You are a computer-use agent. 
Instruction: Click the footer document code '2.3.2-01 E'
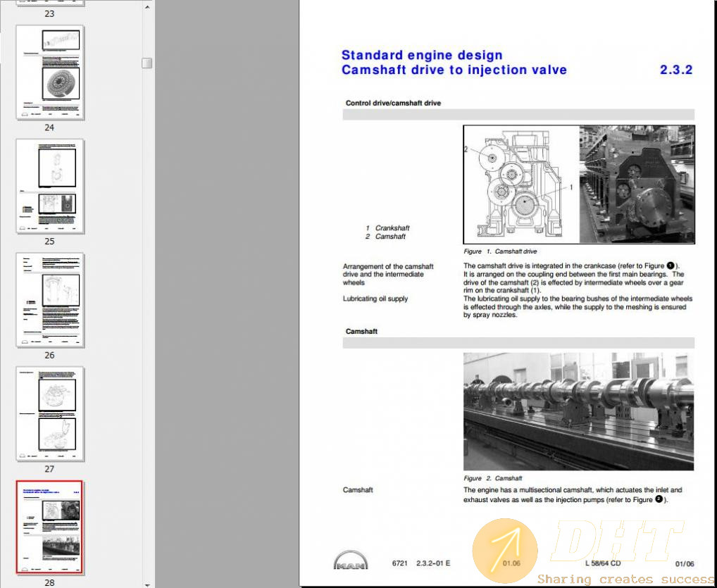pyautogui.click(x=433, y=563)
